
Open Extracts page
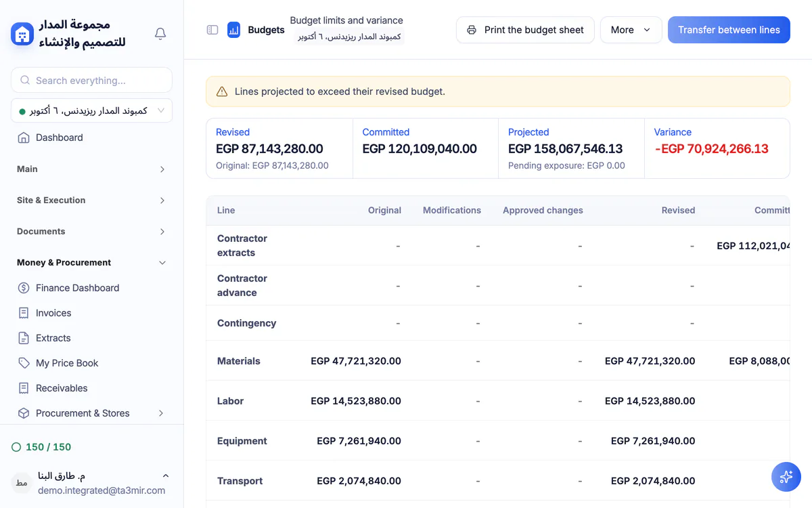point(53,338)
